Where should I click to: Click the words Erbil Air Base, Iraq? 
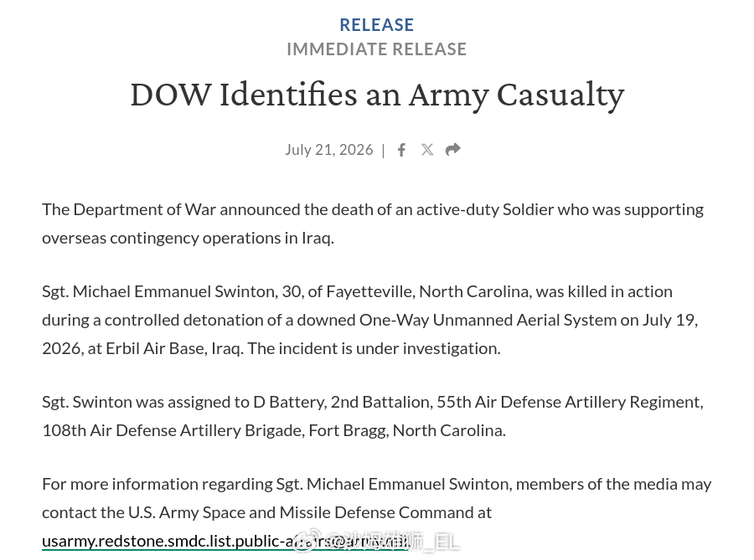(173, 349)
